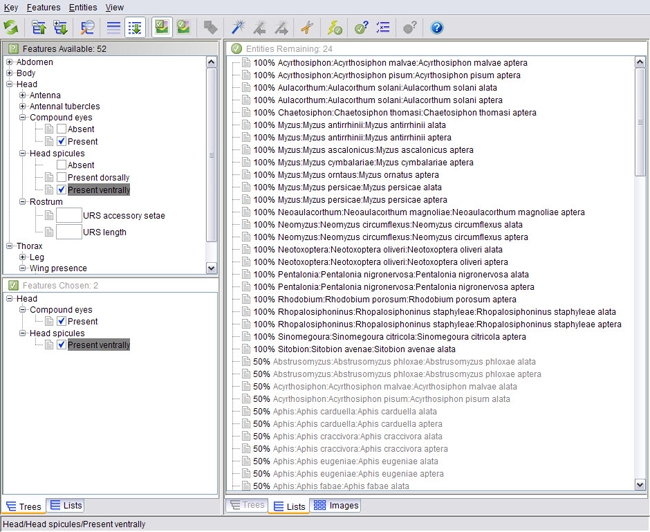Expand the Antennal tubercles node
The height and width of the screenshot is (532, 650).
tap(23, 107)
